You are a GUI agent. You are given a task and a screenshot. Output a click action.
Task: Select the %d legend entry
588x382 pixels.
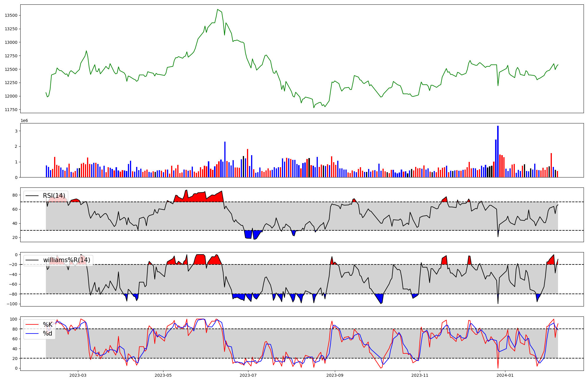pyautogui.click(x=48, y=334)
